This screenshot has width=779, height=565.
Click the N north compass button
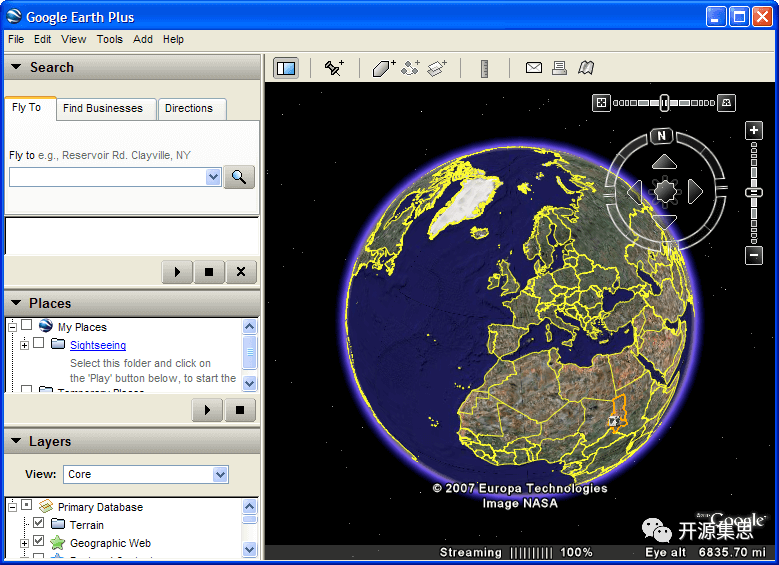pos(662,136)
